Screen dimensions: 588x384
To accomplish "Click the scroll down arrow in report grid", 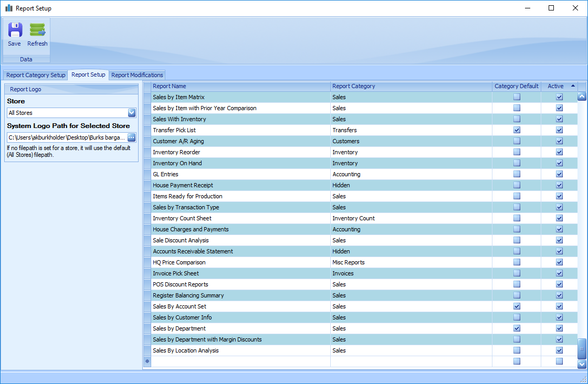I will coord(582,364).
